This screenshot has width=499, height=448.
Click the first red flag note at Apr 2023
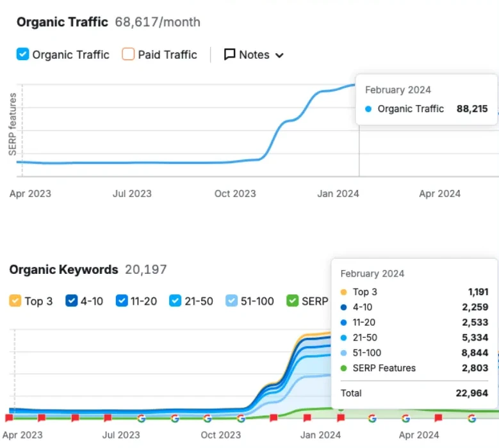(9, 417)
